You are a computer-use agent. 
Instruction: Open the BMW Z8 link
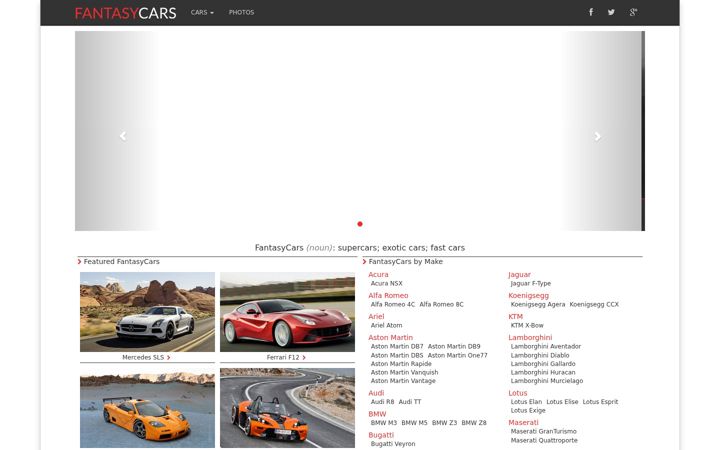click(474, 423)
